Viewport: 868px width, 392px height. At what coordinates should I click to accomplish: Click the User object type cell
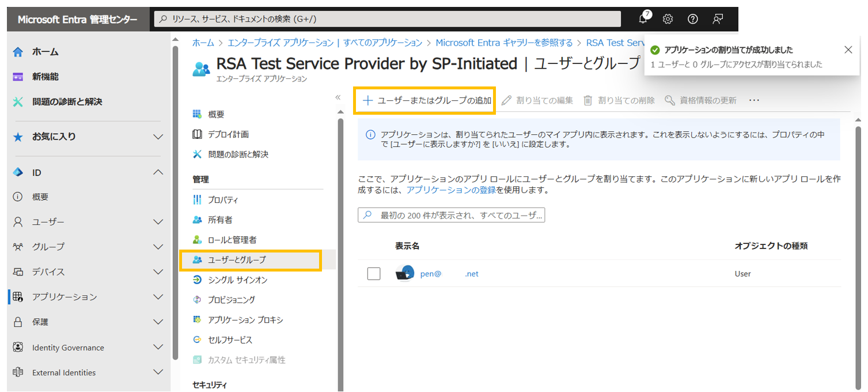(x=742, y=274)
